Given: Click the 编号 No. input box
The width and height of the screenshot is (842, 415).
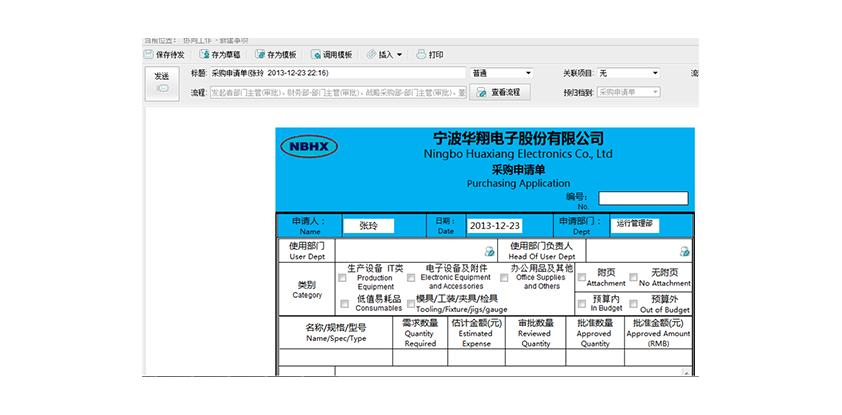Looking at the screenshot, I should [643, 198].
